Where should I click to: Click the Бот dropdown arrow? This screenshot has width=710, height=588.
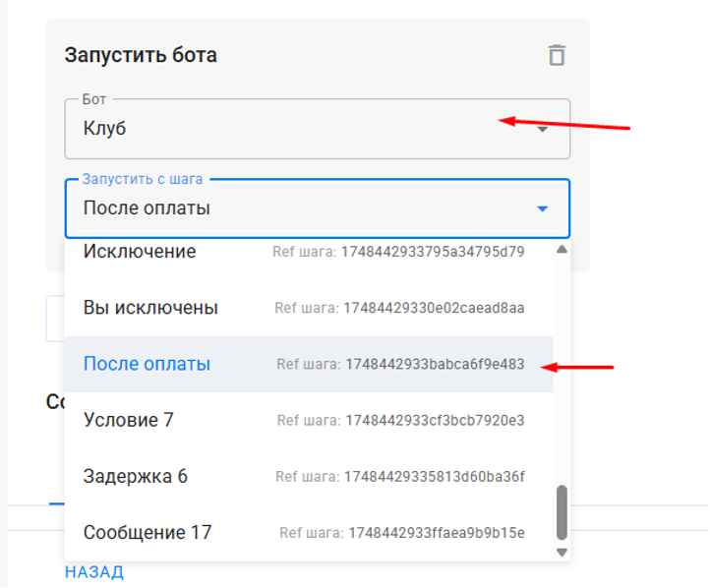tap(543, 130)
